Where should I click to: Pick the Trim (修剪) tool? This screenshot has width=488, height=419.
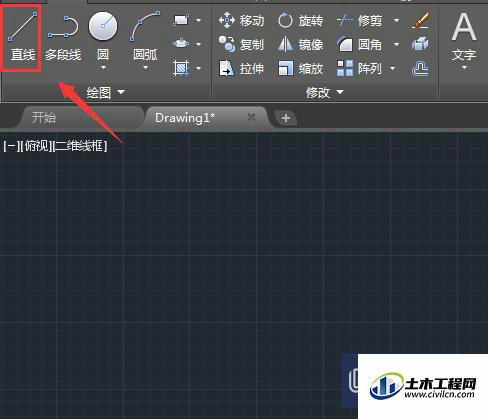(359, 21)
